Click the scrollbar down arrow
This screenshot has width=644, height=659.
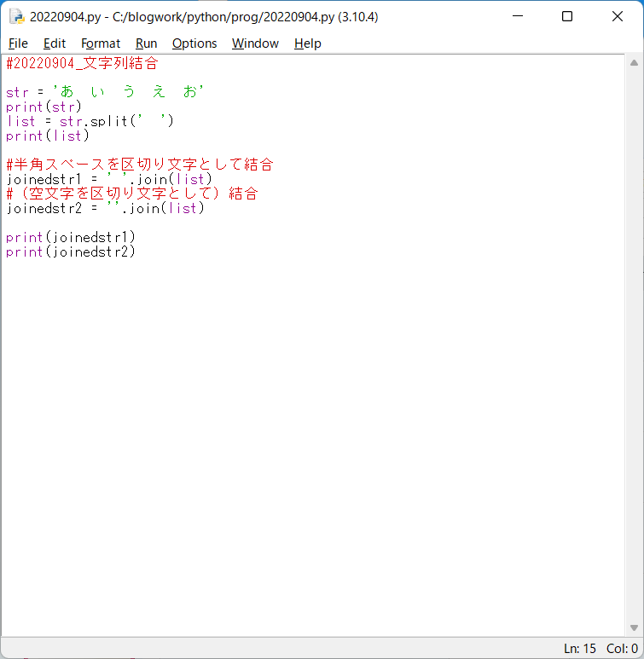(x=634, y=627)
